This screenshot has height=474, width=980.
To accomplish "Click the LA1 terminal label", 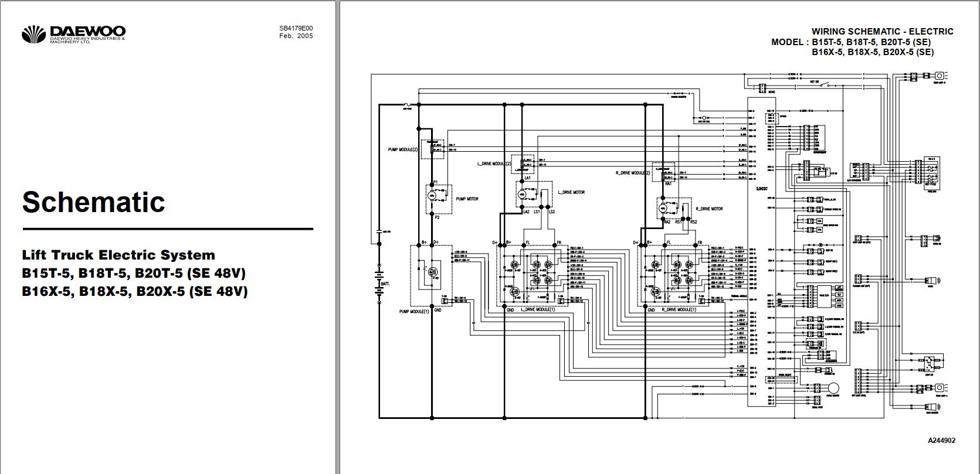I will 527,178.
